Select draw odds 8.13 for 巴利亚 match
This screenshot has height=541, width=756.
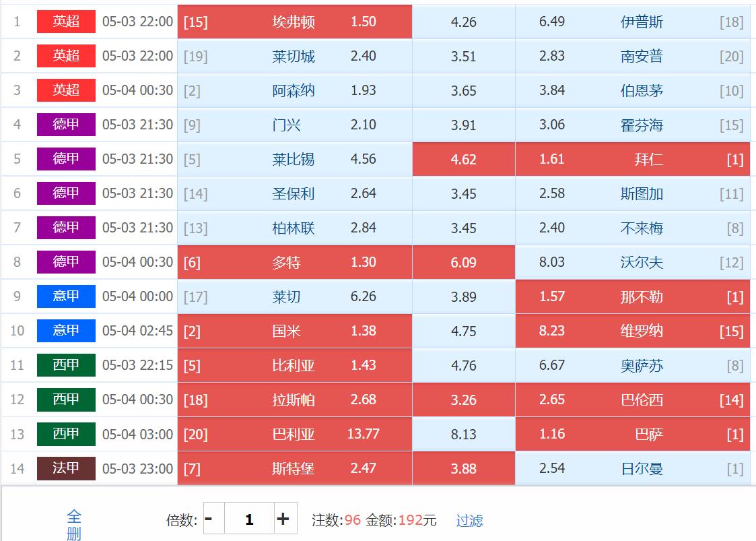463,434
